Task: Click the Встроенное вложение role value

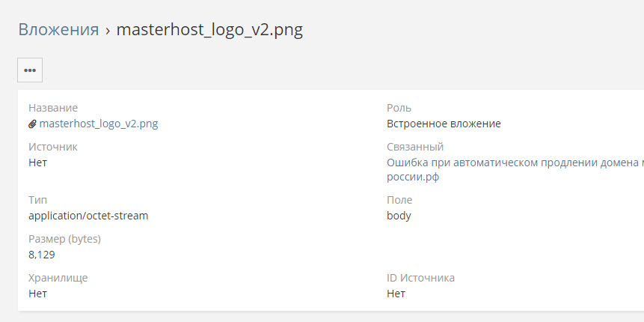Action: coord(444,124)
